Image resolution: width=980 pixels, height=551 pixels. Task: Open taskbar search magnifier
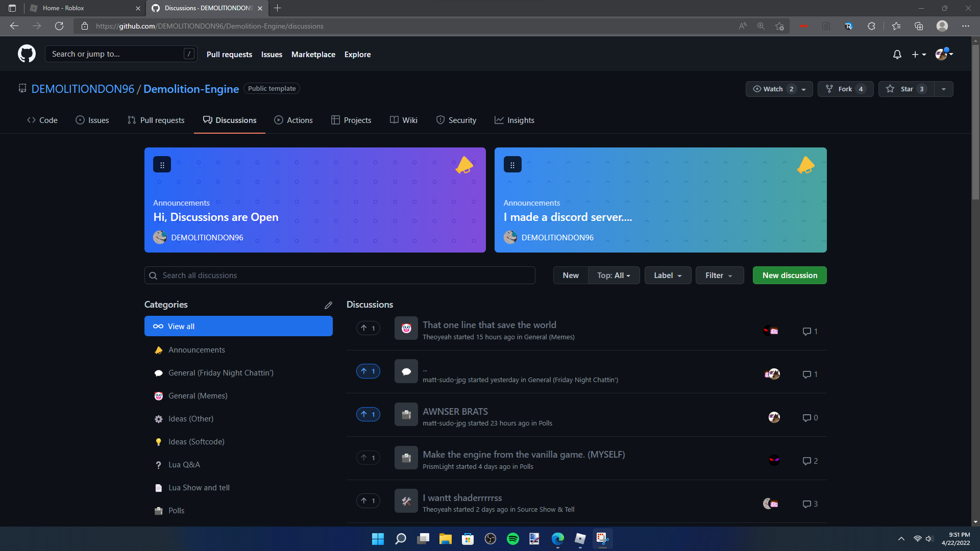[x=400, y=539]
